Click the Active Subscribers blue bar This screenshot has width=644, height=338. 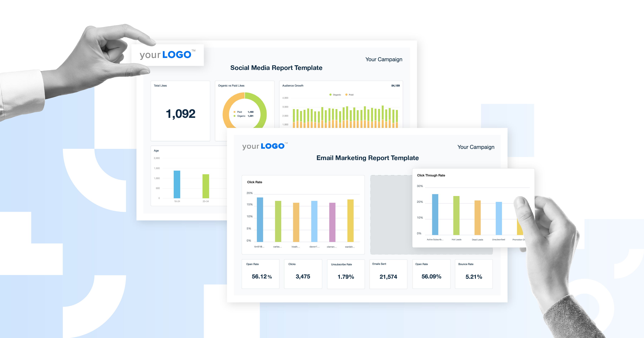pyautogui.click(x=435, y=214)
